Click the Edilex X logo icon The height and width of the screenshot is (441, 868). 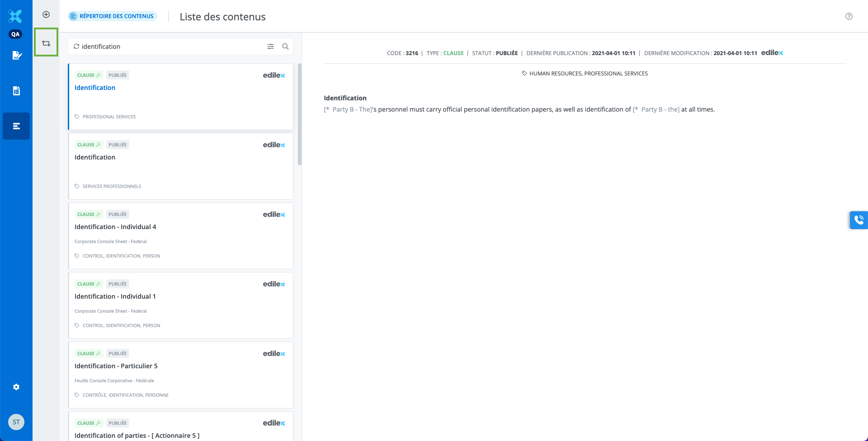(15, 16)
